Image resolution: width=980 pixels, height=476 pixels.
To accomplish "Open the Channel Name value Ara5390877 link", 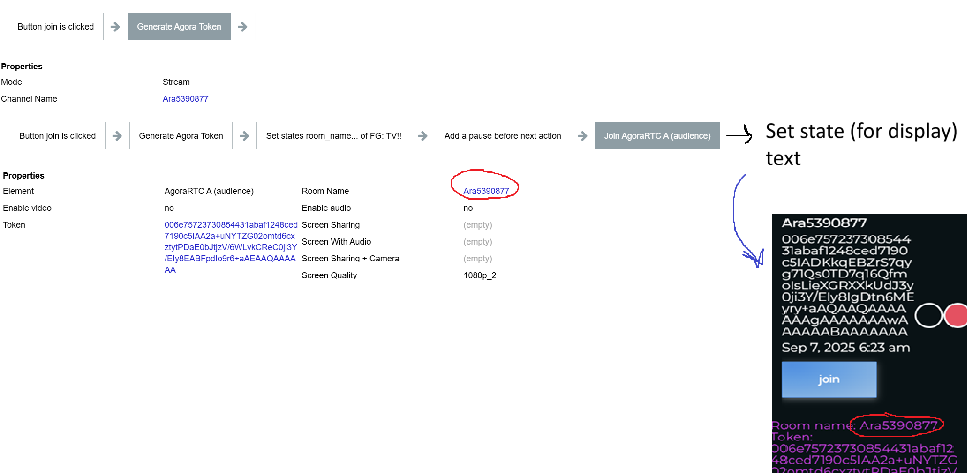I will click(x=185, y=99).
